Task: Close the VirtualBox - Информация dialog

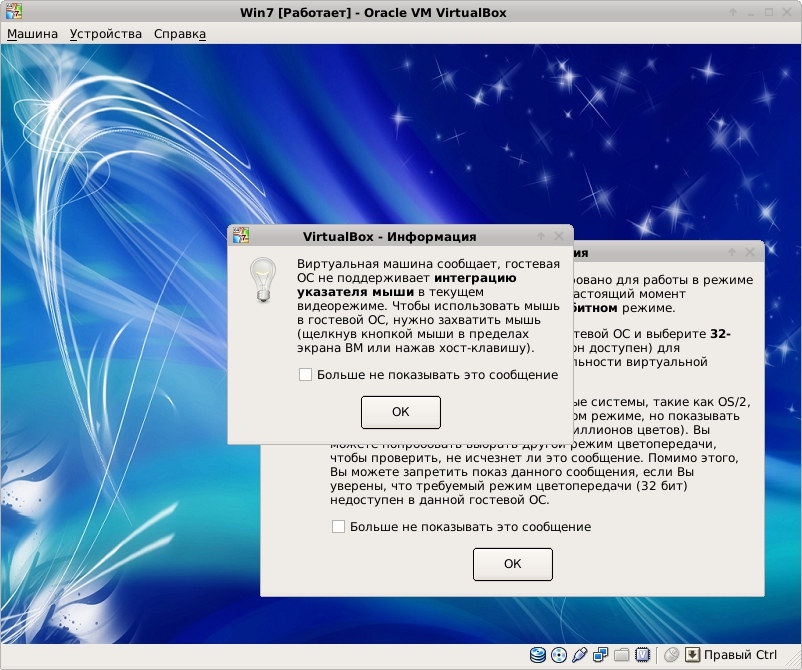Action: tap(560, 236)
